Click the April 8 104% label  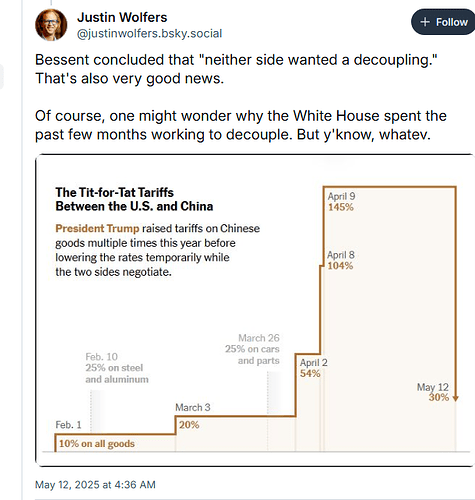click(341, 260)
